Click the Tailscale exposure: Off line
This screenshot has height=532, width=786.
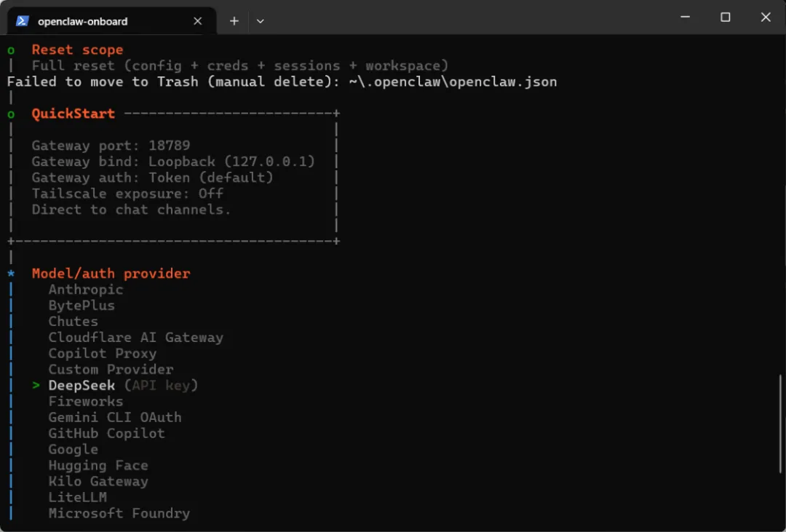tap(127, 194)
